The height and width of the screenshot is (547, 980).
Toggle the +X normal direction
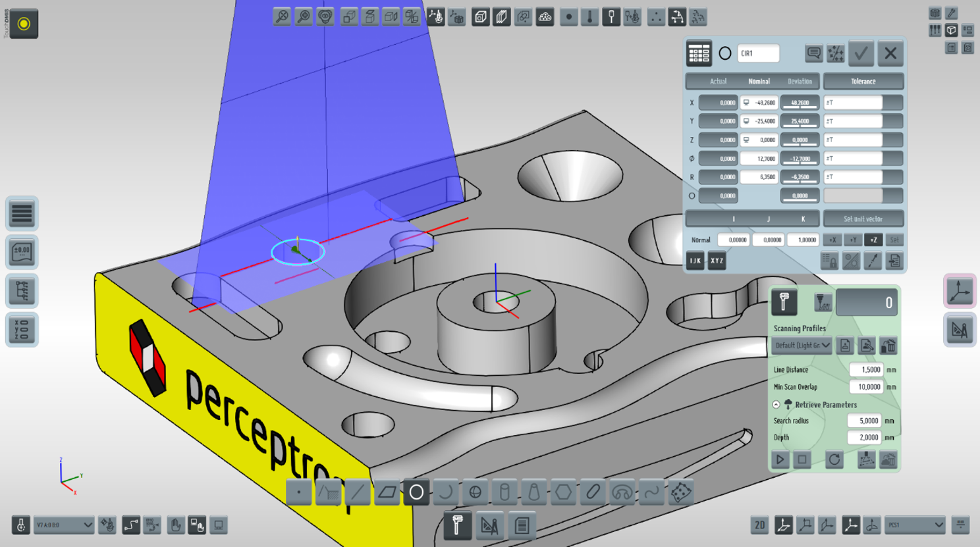pyautogui.click(x=832, y=240)
